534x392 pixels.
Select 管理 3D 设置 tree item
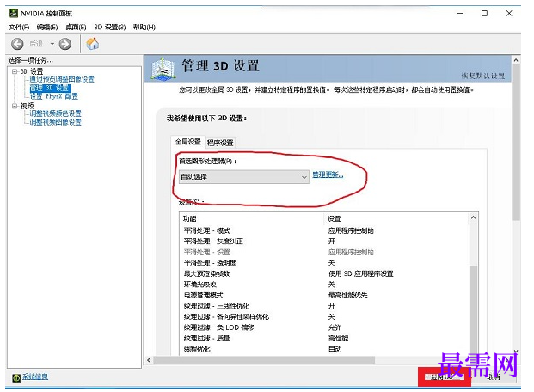[50, 88]
